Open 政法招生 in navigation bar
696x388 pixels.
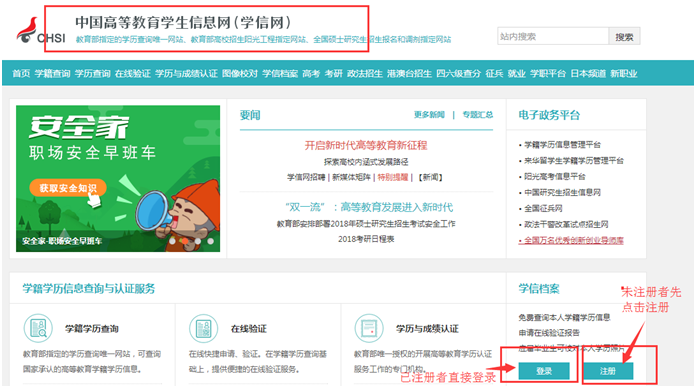pos(364,73)
